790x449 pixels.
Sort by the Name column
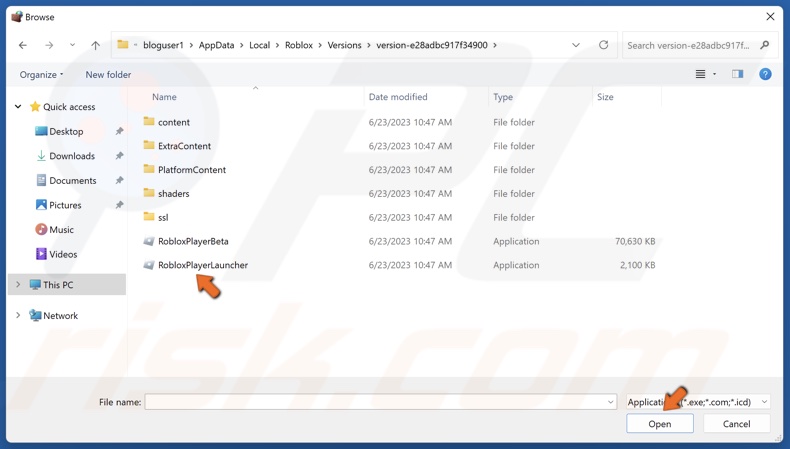(164, 97)
